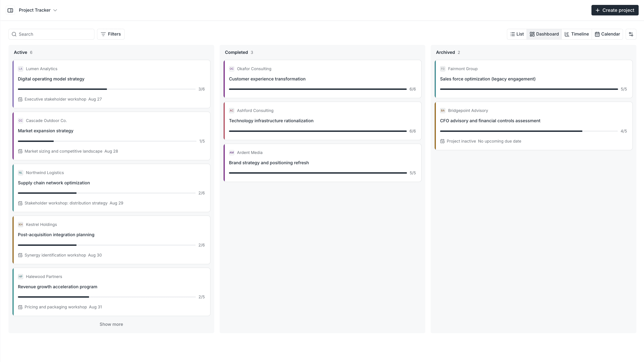
Task: Click the 1/5 progress count
Action: tap(202, 141)
